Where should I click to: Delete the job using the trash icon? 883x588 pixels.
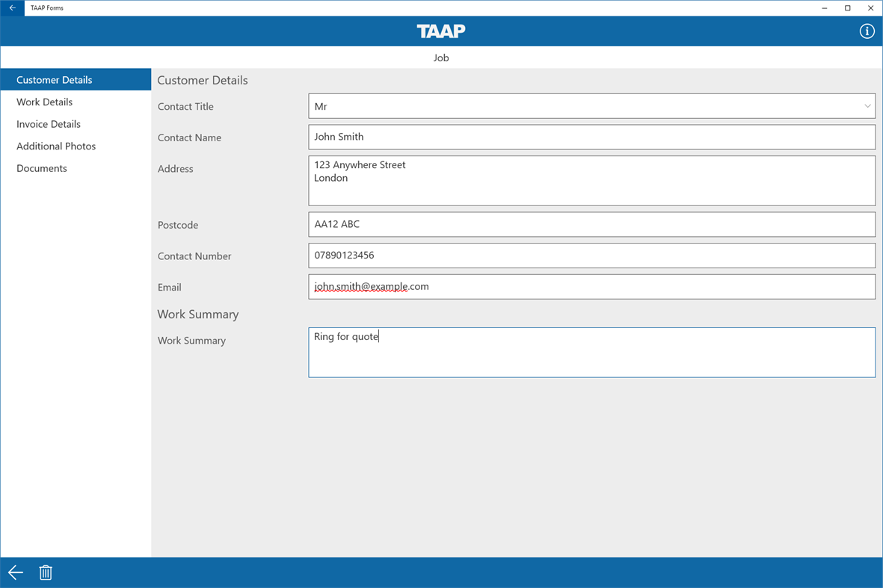point(46,572)
